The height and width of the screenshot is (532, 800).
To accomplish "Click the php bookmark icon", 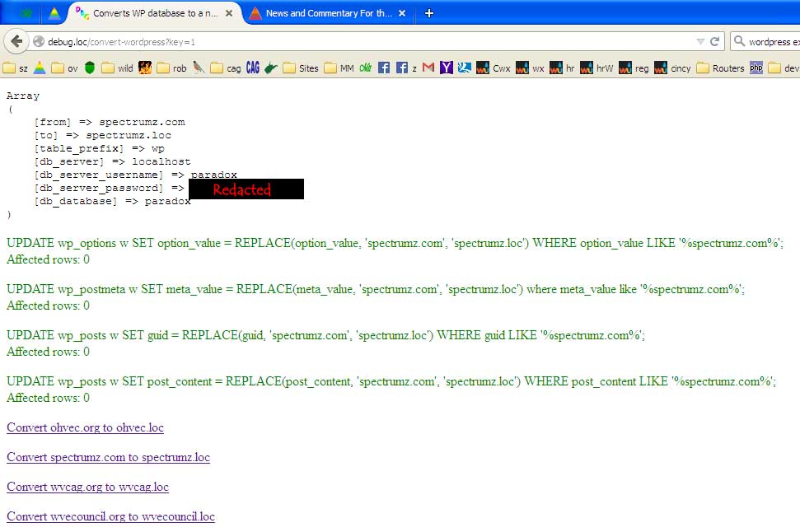I will [756, 68].
